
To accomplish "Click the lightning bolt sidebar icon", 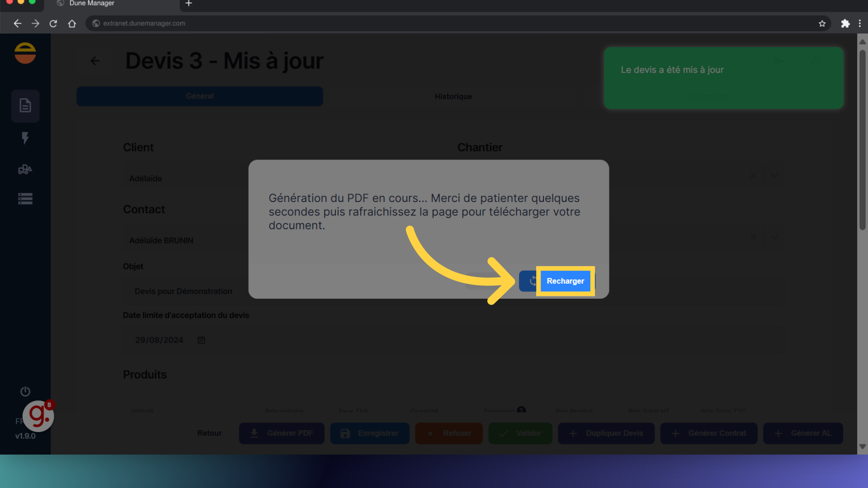I will click(25, 138).
